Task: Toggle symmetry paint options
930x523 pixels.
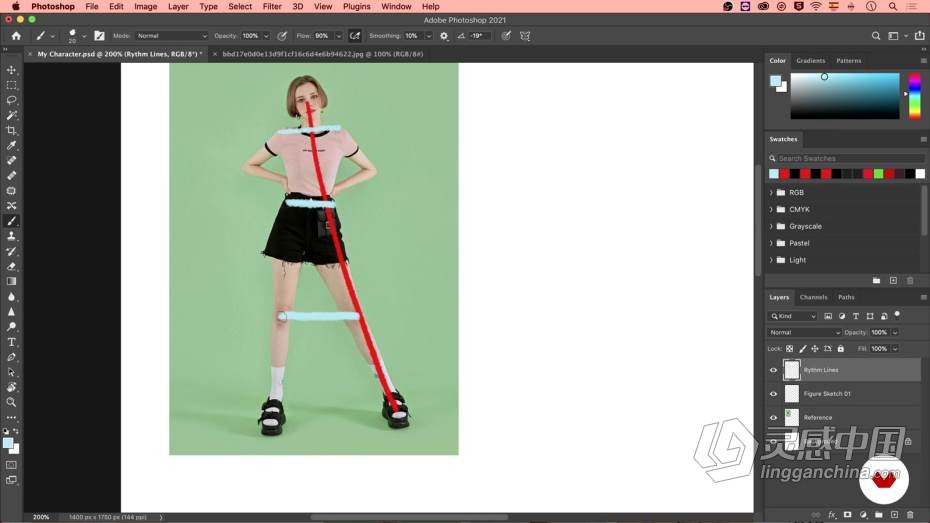Action: [x=525, y=36]
